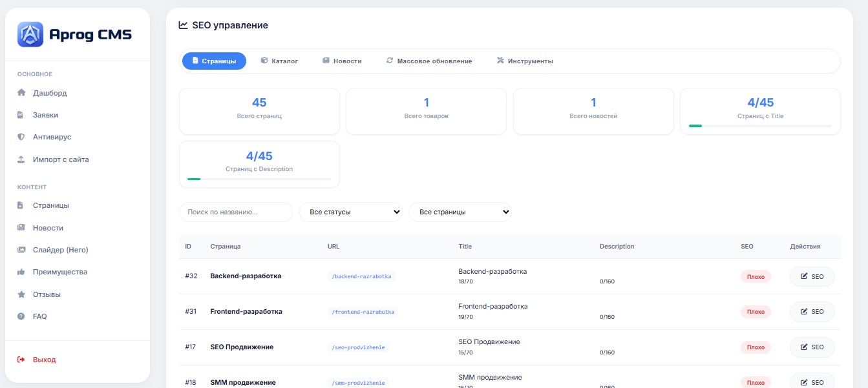Click the question mark icon beside FAQ
Screen dimensions: 868x388
[21, 316]
